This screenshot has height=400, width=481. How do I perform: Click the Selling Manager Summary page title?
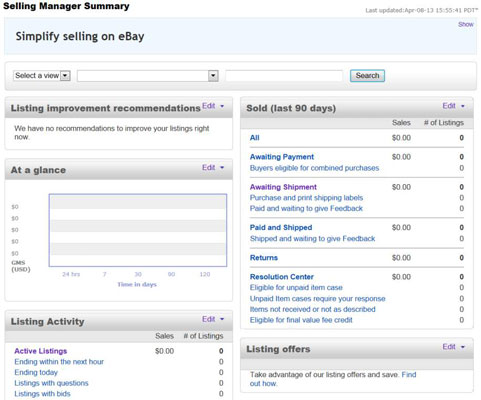66,6
